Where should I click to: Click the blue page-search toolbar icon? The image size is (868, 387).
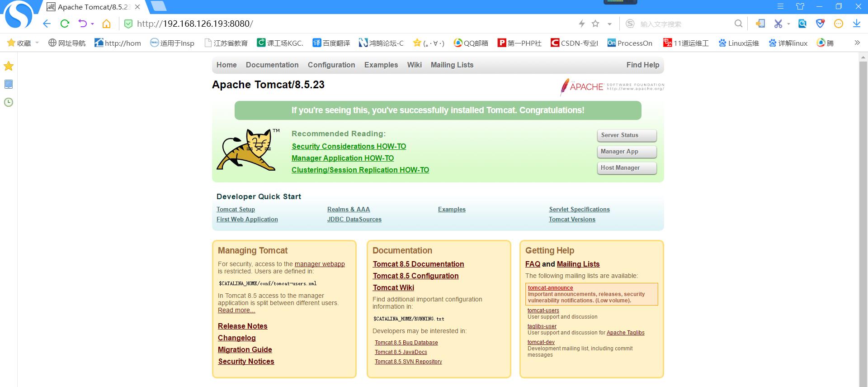click(802, 24)
